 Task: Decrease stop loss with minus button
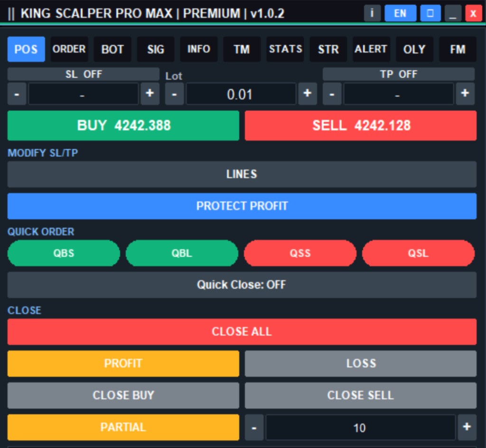coord(17,93)
